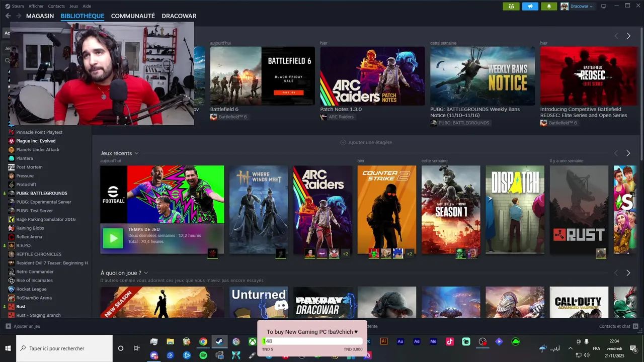The width and height of the screenshot is (644, 362).
Task: Open the green notifications bell
Action: (549, 6)
